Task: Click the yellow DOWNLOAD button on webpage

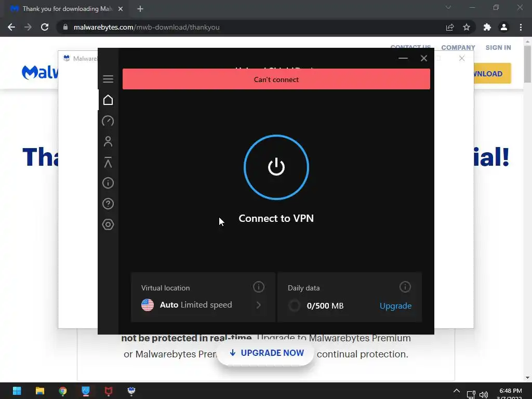Action: point(493,73)
